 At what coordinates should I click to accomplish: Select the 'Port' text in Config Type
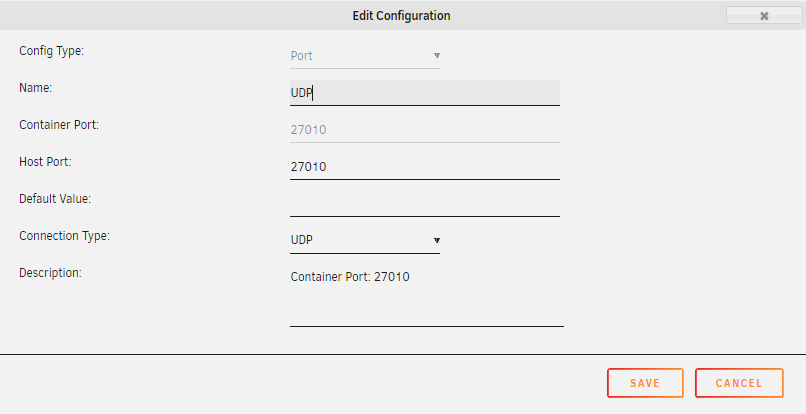point(301,56)
